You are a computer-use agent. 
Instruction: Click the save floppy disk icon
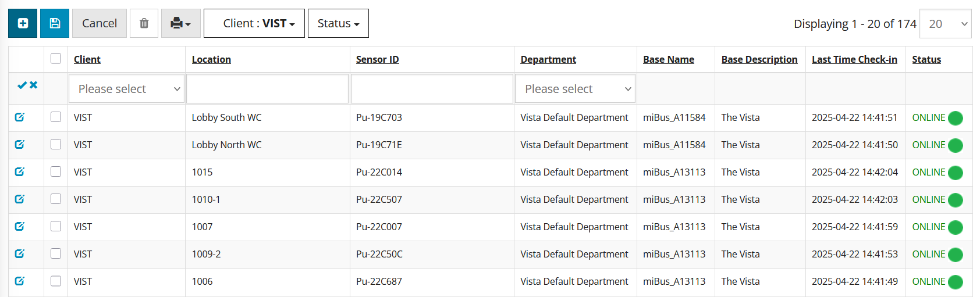(x=55, y=23)
